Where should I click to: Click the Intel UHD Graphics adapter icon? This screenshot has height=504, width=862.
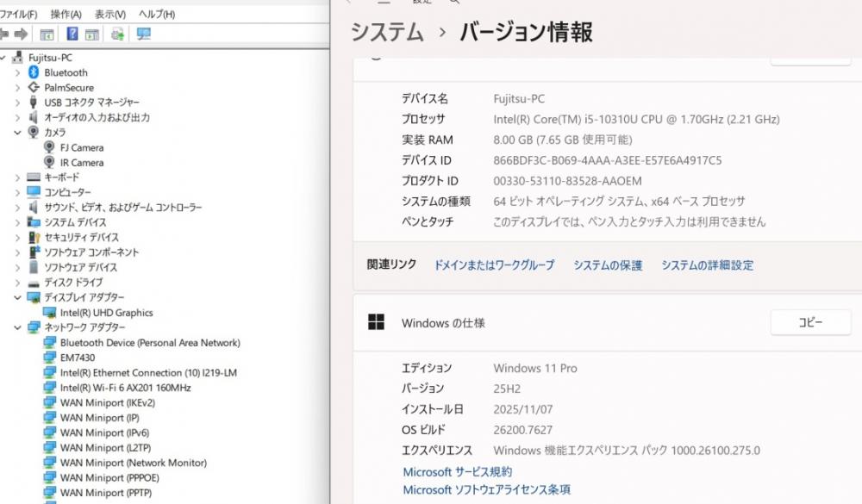[50, 313]
